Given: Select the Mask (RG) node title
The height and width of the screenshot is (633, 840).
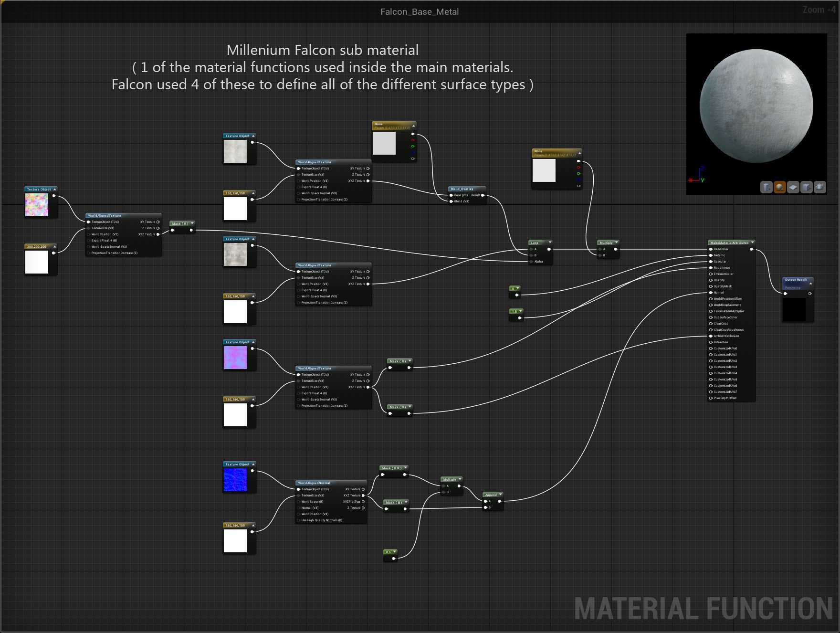Looking at the screenshot, I should pyautogui.click(x=392, y=468).
